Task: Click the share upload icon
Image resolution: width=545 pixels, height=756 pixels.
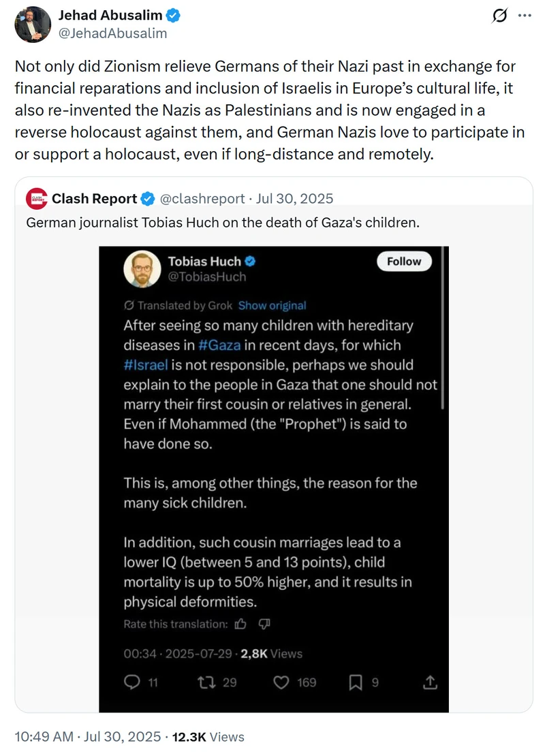Action: (431, 682)
